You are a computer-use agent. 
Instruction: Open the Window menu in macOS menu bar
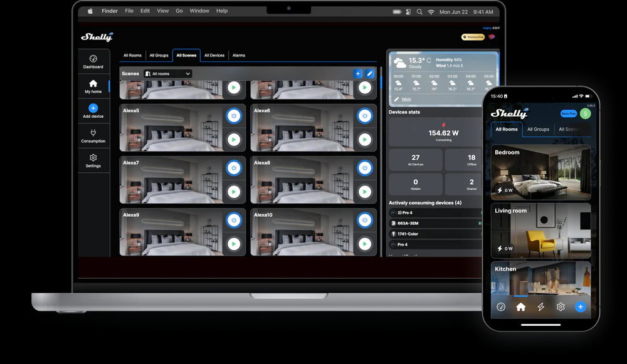[199, 11]
